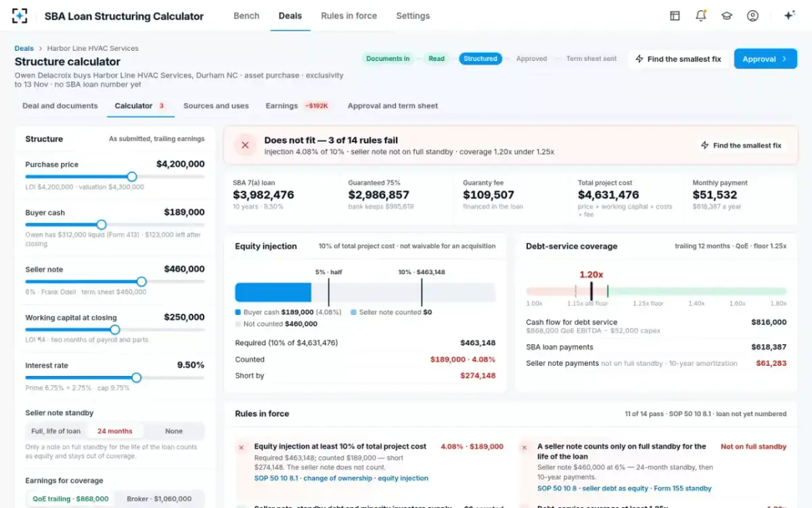
Task: Choose 24 months standby option
Action: 115,431
